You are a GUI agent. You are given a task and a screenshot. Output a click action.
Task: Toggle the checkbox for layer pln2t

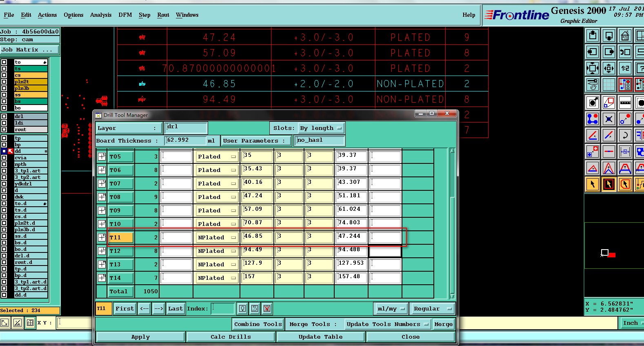point(4,82)
